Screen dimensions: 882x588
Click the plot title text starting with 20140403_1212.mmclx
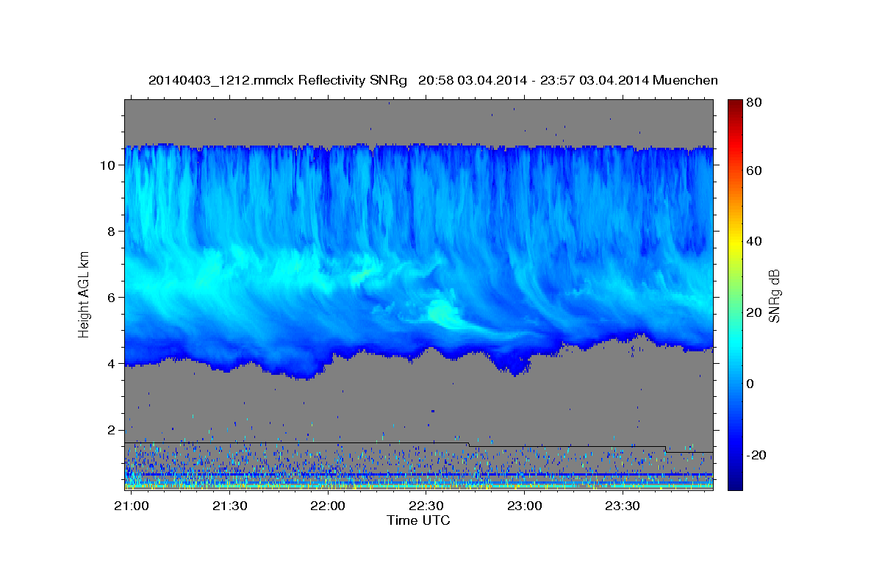pyautogui.click(x=433, y=80)
